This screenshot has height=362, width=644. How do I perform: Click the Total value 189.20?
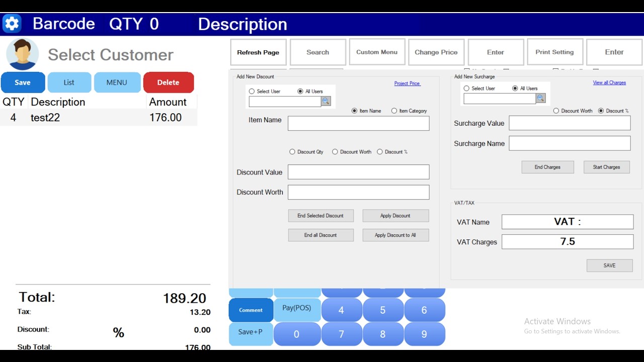click(184, 298)
